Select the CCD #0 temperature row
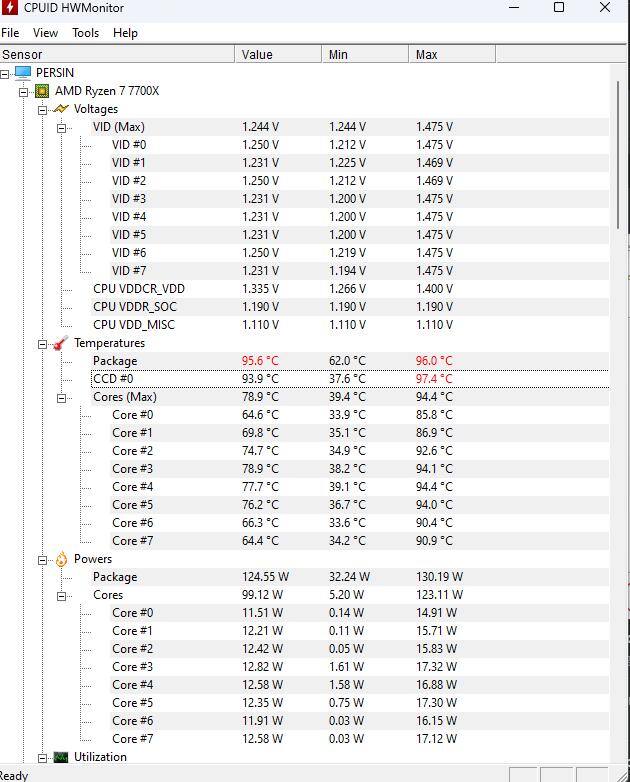The height and width of the screenshot is (782, 630). [x=350, y=379]
